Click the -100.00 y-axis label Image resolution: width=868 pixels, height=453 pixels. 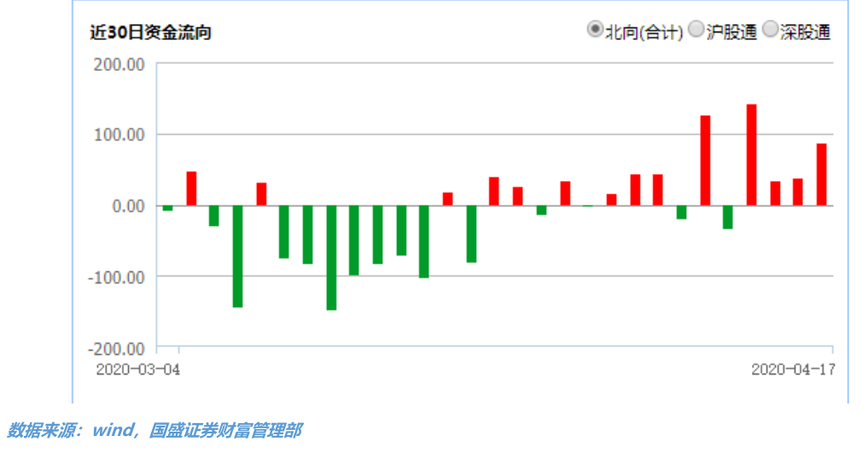(116, 276)
